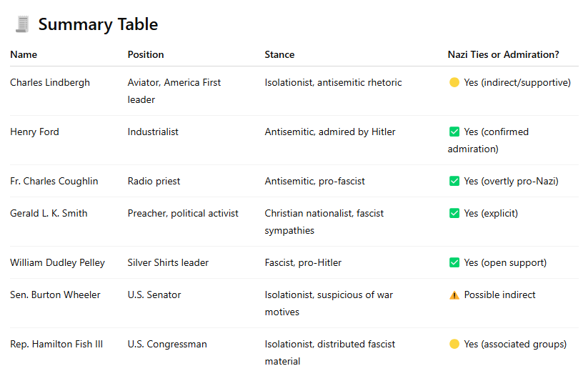This screenshot has height=376, width=588.
Task: Click the green checkmark in William Dudley Pelley row
Action: (x=454, y=262)
